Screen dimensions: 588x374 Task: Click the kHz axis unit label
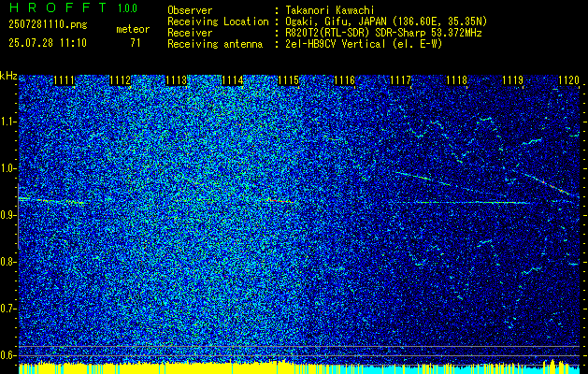(x=8, y=76)
